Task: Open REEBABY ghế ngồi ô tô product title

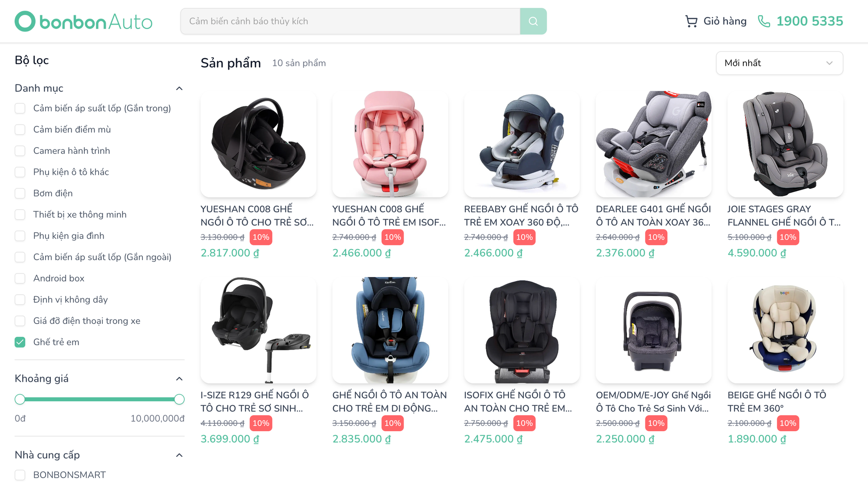Action: tap(521, 215)
